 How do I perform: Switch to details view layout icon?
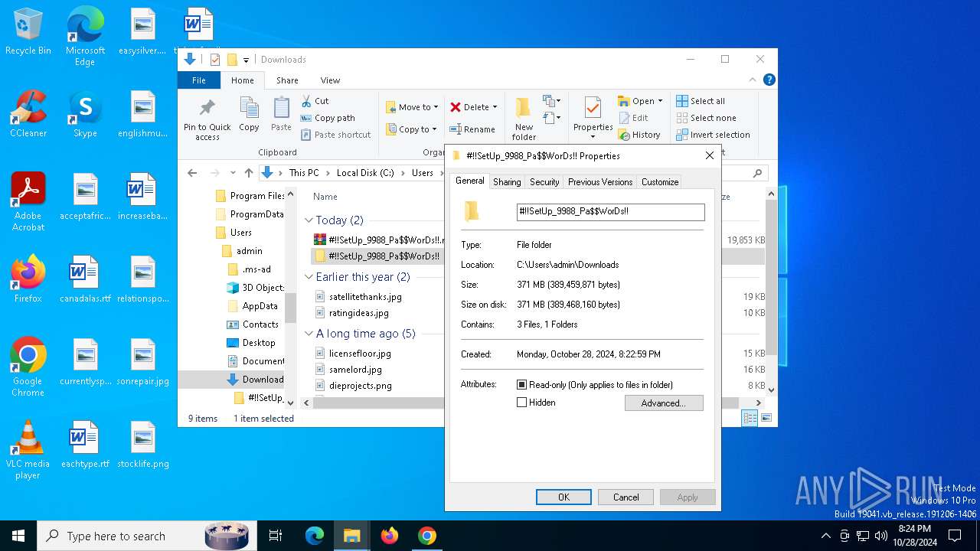(x=750, y=418)
